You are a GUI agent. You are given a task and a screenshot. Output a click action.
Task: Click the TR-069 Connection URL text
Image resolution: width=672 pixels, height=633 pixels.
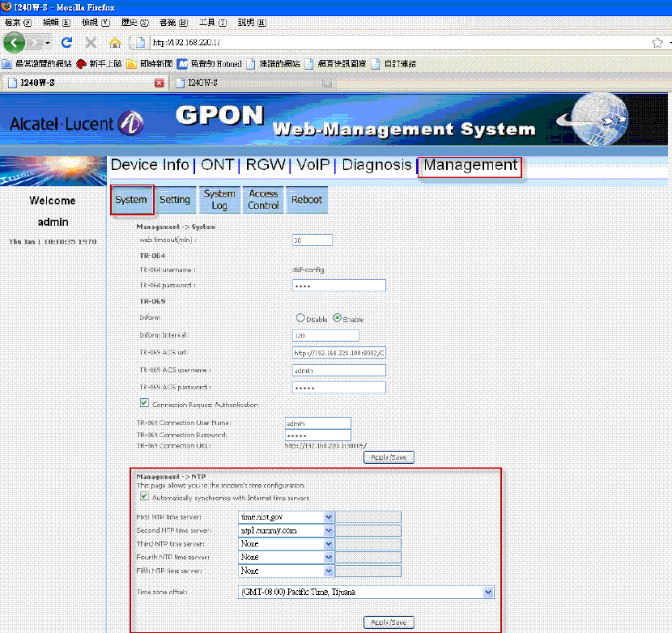(x=325, y=446)
